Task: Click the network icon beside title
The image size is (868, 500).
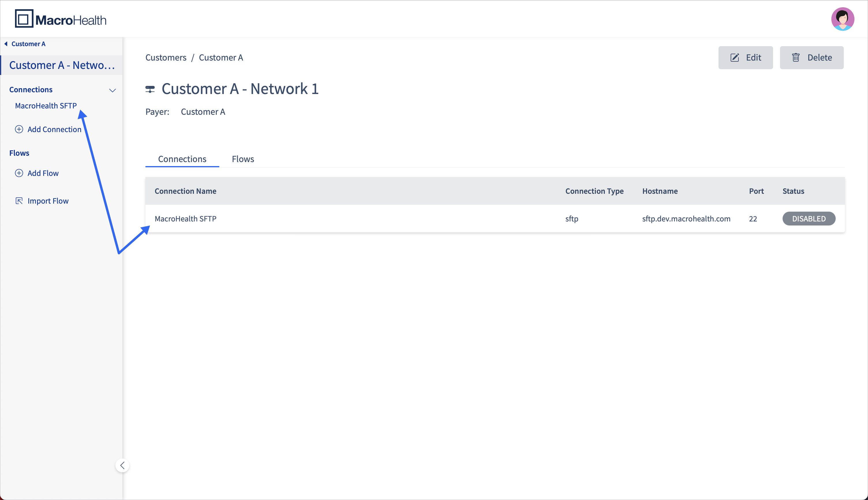Action: 150,89
